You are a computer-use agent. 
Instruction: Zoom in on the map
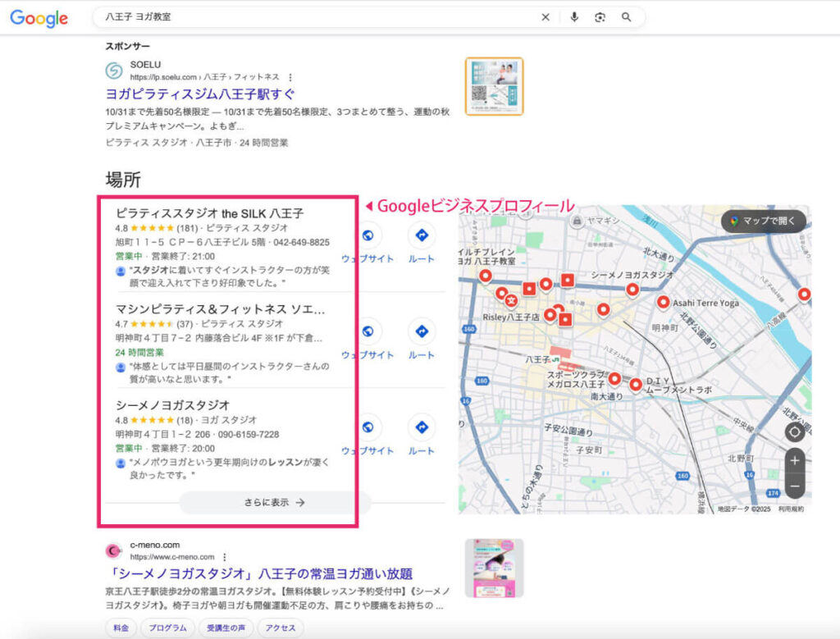point(793,460)
